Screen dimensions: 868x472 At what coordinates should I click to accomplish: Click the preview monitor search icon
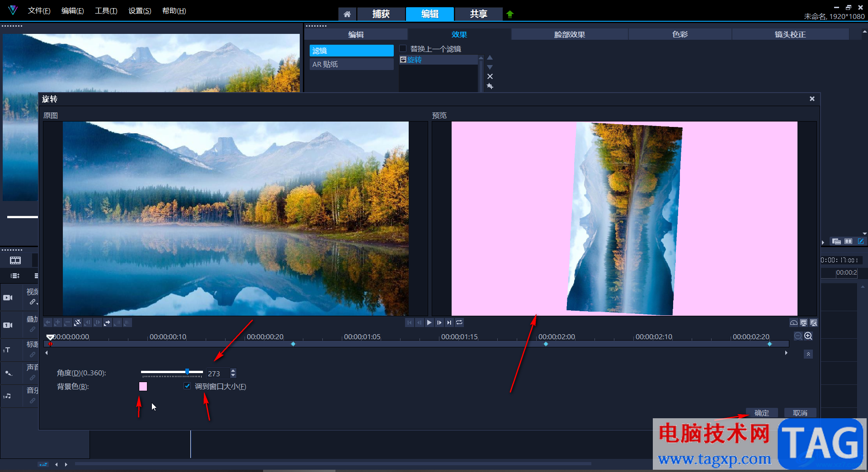coord(813,322)
